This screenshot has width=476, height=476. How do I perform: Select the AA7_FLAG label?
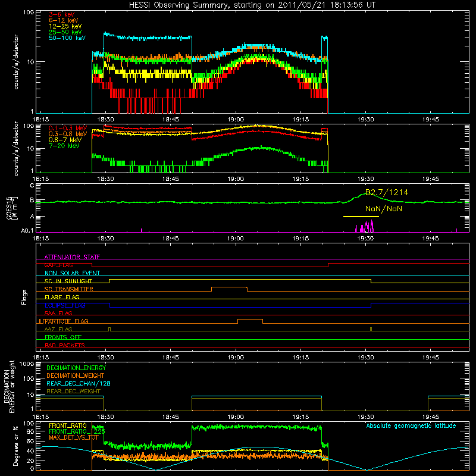[58, 329]
